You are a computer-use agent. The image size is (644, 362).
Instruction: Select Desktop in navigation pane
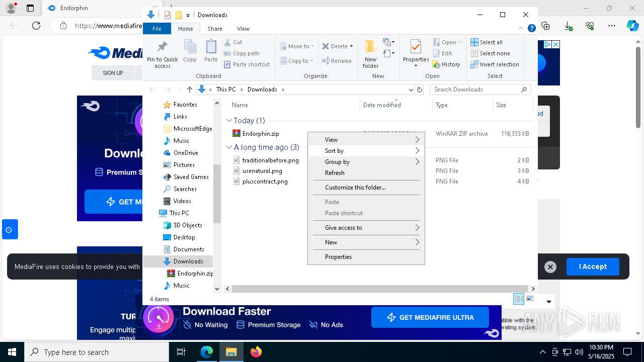184,237
